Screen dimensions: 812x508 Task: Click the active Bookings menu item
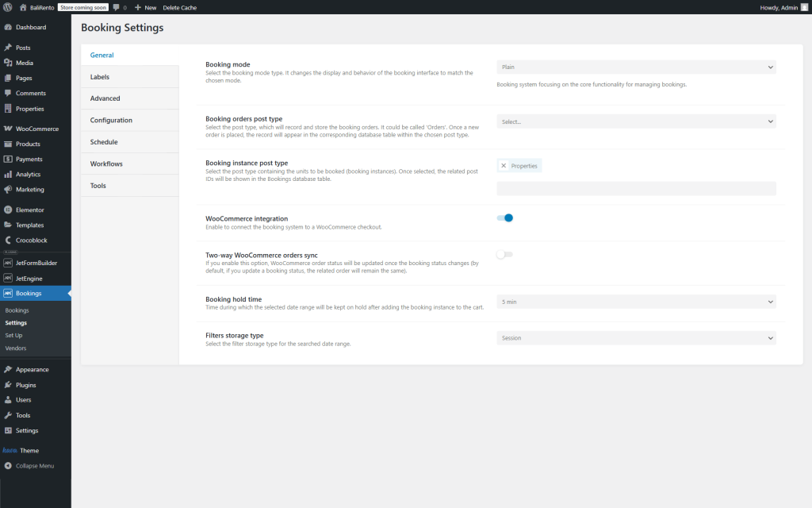pyautogui.click(x=35, y=293)
